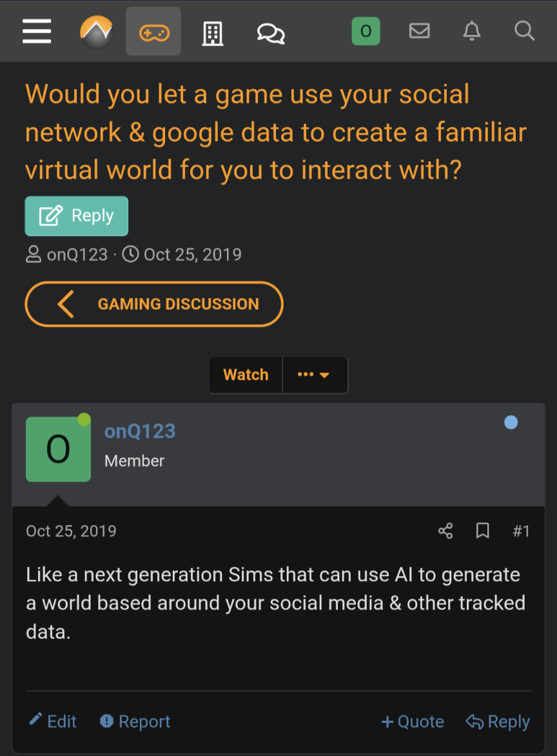The width and height of the screenshot is (557, 756).
Task: Click the green O badge in the navbar
Action: [366, 31]
